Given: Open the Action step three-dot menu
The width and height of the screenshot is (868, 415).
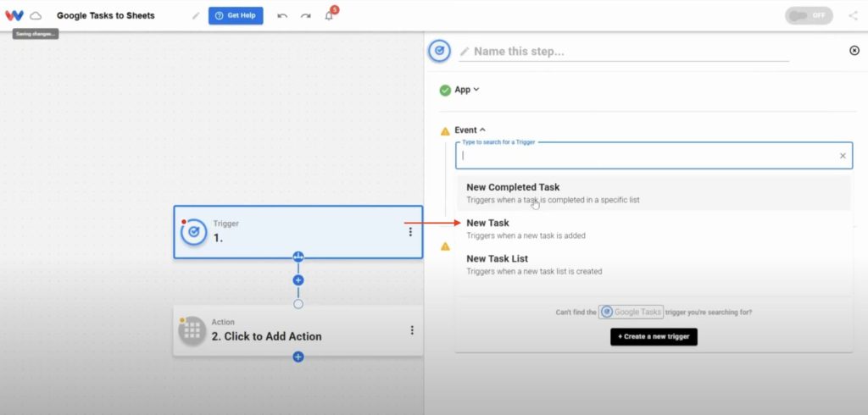Looking at the screenshot, I should [x=412, y=330].
